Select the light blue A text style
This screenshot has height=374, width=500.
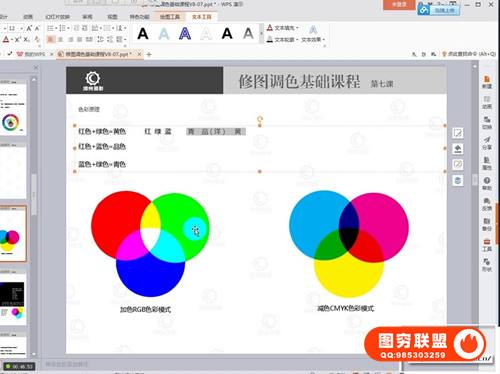tap(164, 33)
